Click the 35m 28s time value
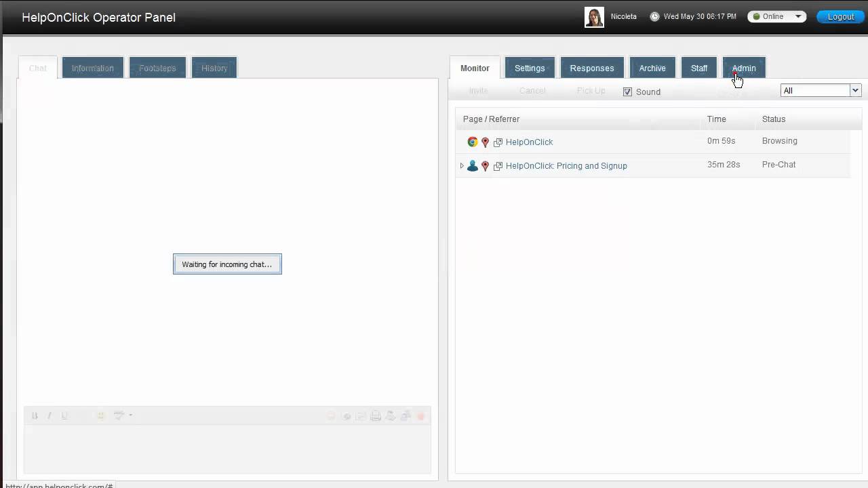Viewport: 868px width, 488px height. pos(724,165)
